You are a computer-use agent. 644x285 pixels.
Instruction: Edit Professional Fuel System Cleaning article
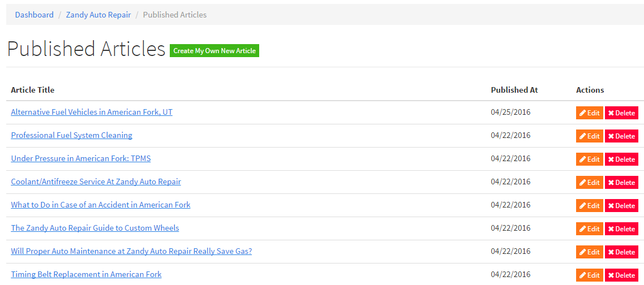click(589, 136)
